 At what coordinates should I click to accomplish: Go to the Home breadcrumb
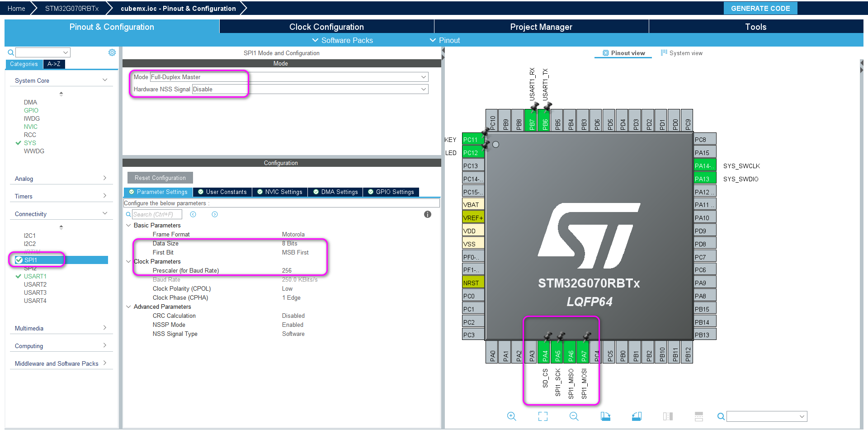(16, 8)
